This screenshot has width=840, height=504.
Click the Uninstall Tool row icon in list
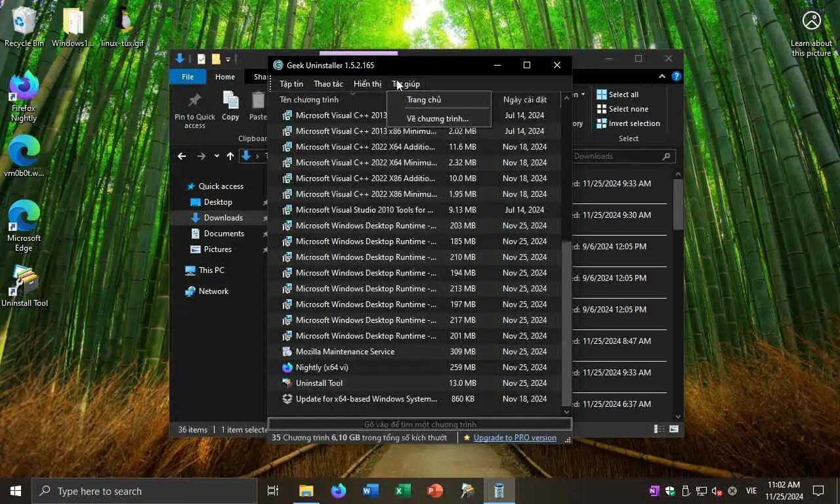point(287,383)
